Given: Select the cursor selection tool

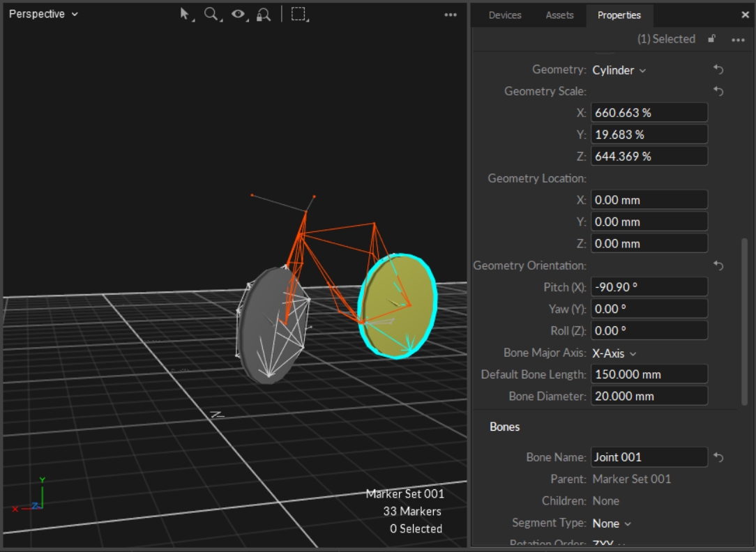Looking at the screenshot, I should pos(186,14).
